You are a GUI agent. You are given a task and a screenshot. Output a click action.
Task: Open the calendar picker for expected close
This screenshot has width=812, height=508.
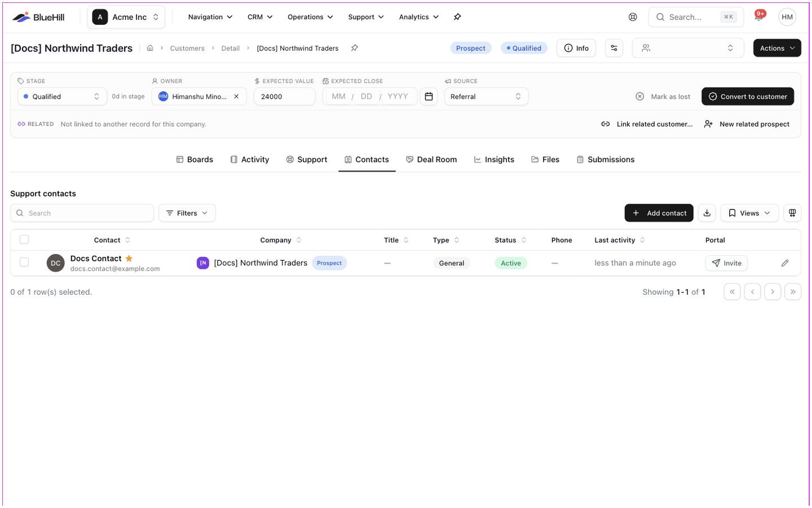[x=429, y=97]
